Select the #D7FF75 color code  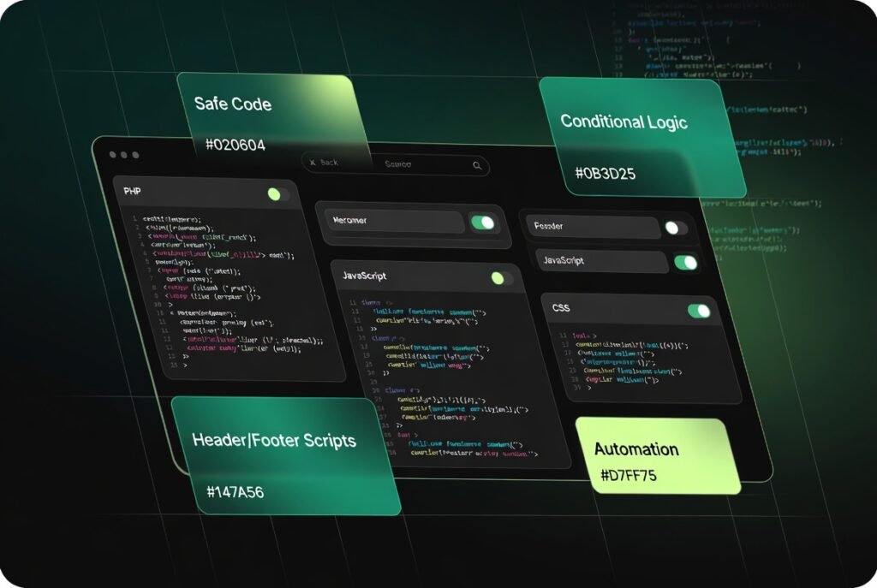(628, 476)
